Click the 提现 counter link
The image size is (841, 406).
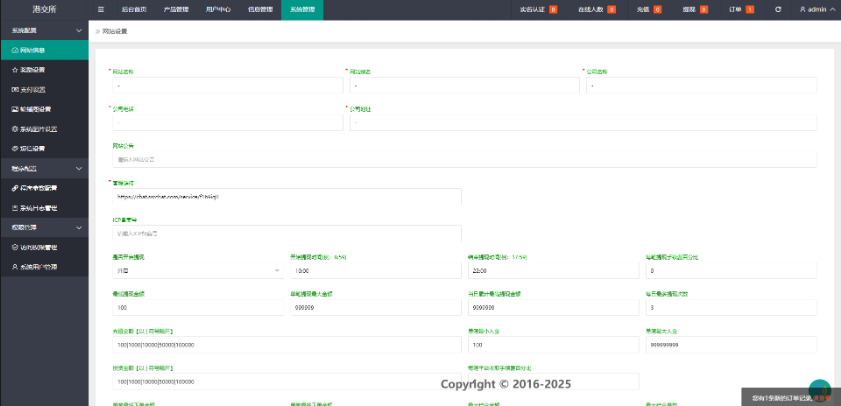695,10
